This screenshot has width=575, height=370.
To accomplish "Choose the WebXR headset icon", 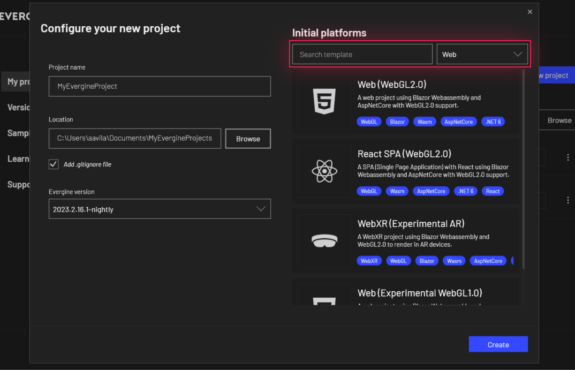I will (x=324, y=241).
